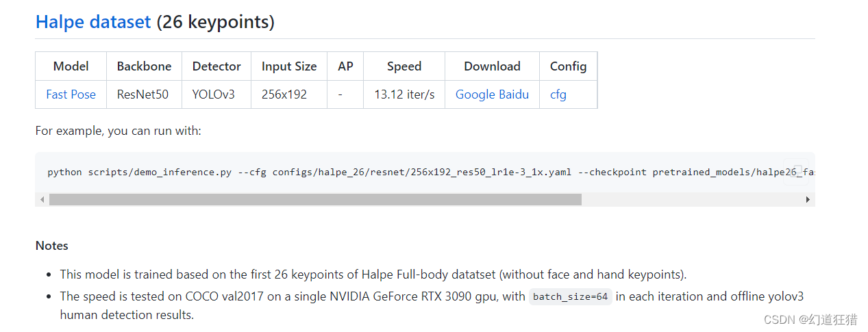Viewport: 868px width, 332px height.
Task: Click the batch_size=64 inline code
Action: (571, 296)
